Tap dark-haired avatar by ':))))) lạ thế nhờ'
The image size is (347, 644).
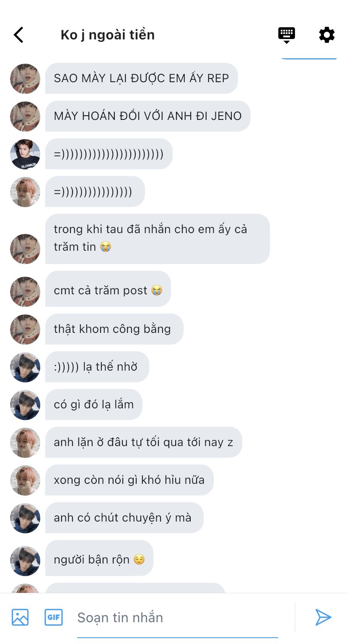click(x=25, y=367)
